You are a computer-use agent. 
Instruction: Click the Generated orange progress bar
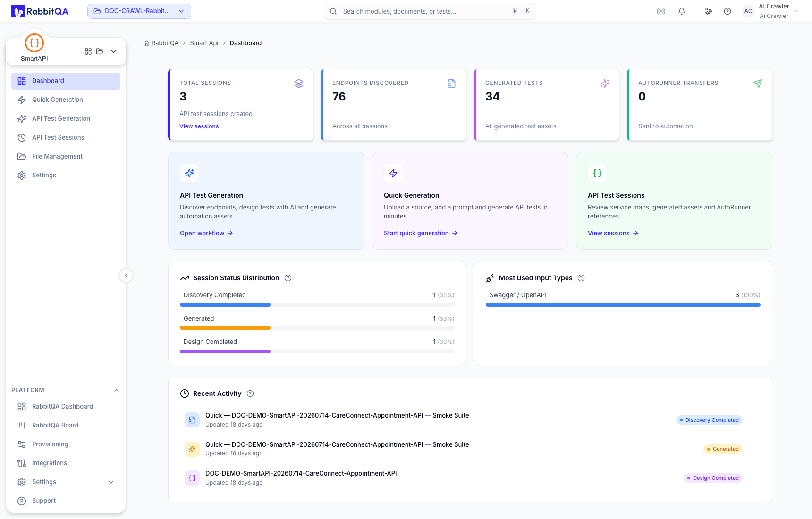click(x=225, y=328)
